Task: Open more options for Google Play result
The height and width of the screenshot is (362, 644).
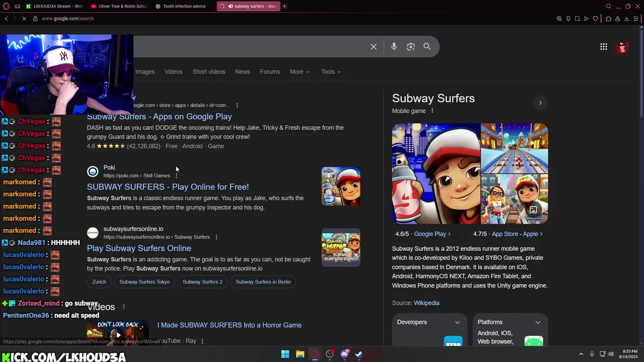Action: tap(237, 105)
